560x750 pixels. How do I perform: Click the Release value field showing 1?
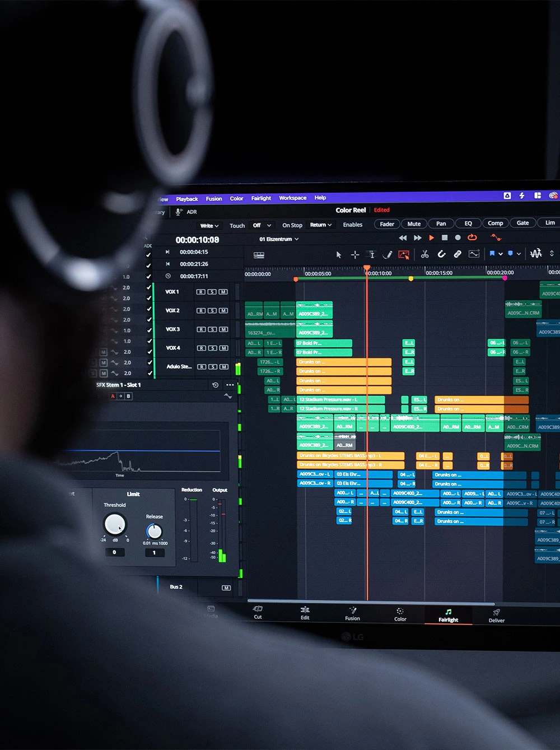tap(154, 553)
